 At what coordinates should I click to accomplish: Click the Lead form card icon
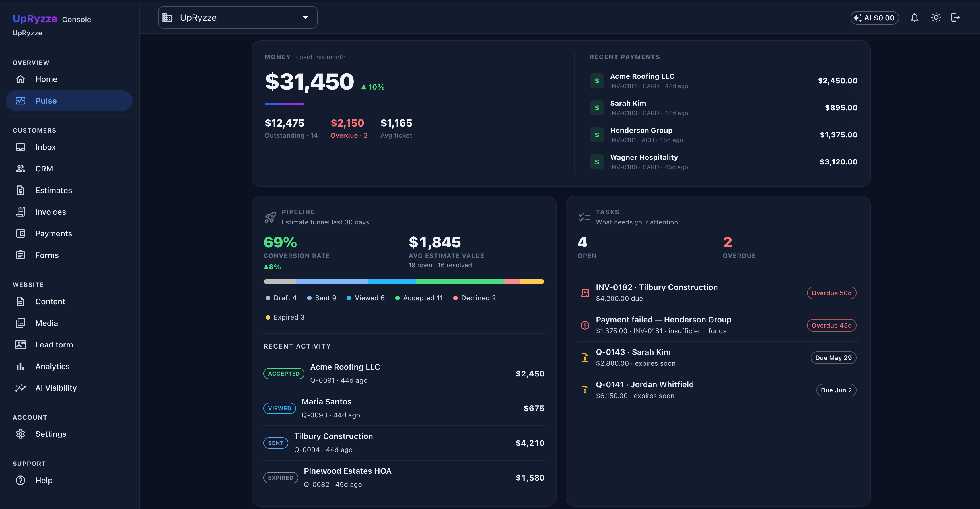[20, 345]
